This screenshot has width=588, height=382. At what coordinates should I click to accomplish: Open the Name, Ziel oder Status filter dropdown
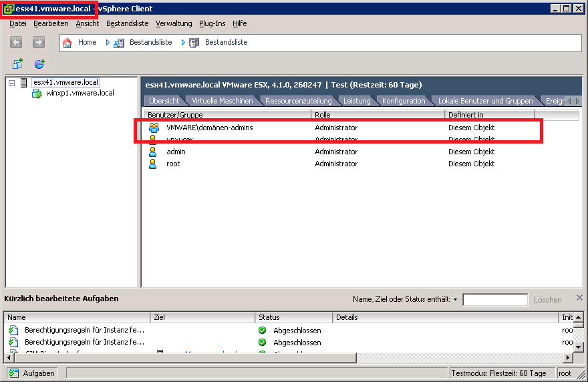pos(455,300)
